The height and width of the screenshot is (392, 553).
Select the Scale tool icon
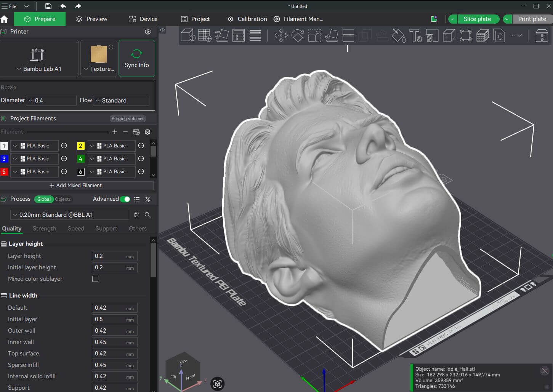[314, 35]
